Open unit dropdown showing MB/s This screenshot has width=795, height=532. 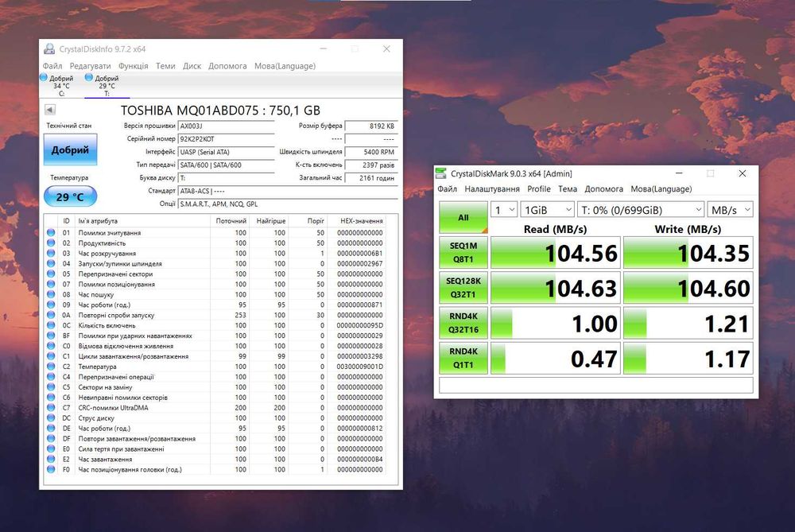[x=730, y=210]
